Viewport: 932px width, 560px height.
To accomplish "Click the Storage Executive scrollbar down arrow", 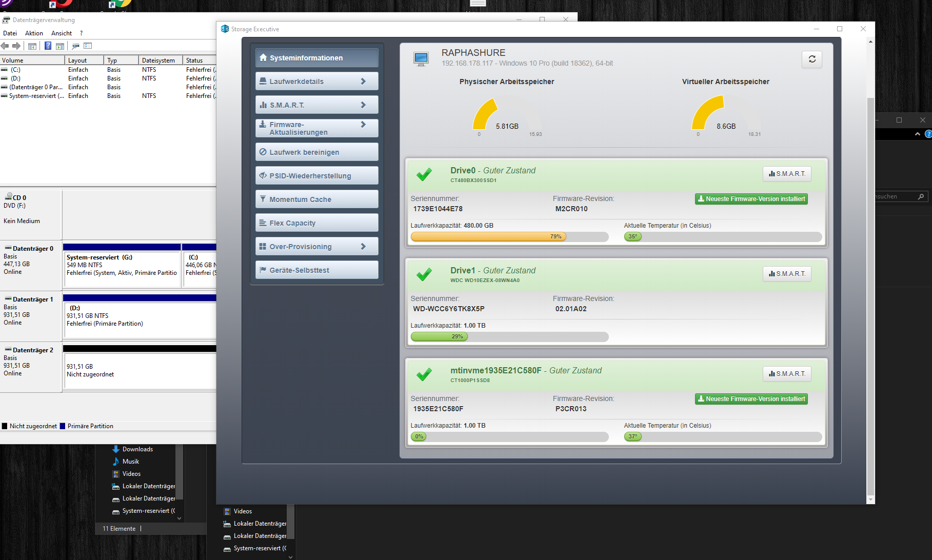I will [x=870, y=499].
